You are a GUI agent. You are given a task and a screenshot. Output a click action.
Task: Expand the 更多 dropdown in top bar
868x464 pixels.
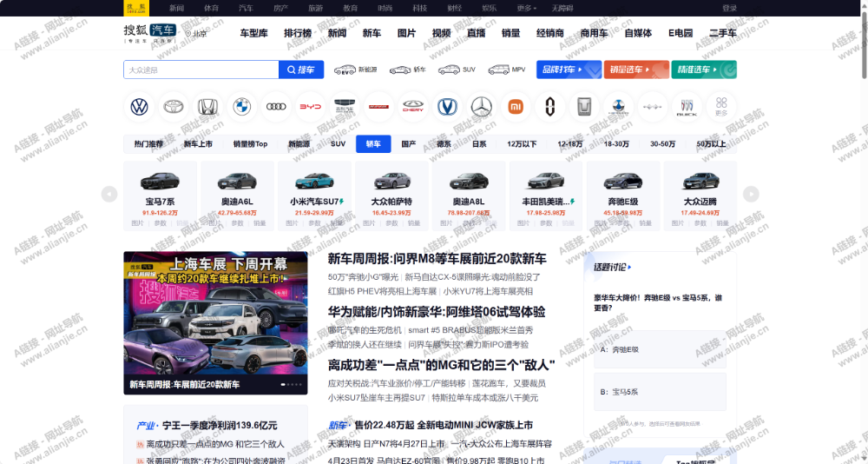pyautogui.click(x=527, y=9)
